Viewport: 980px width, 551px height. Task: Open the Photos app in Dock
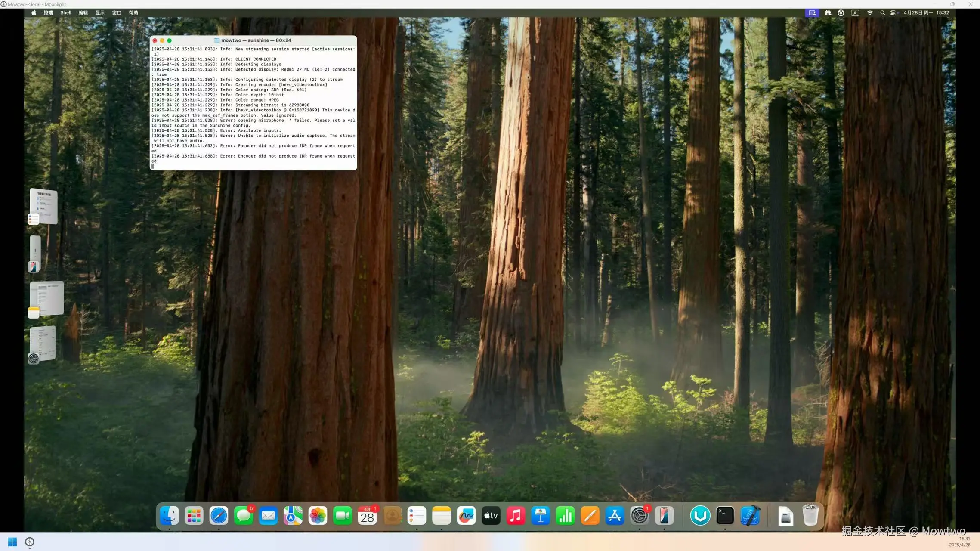pyautogui.click(x=318, y=515)
